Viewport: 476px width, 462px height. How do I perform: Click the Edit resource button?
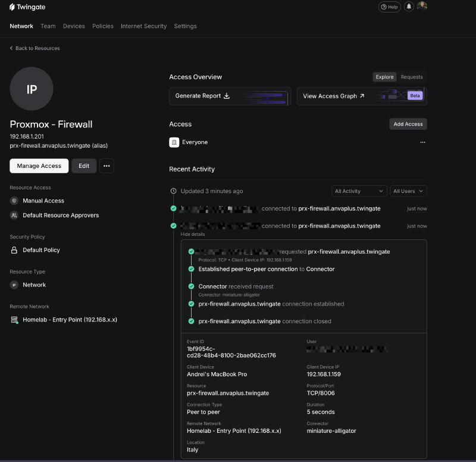(x=84, y=166)
